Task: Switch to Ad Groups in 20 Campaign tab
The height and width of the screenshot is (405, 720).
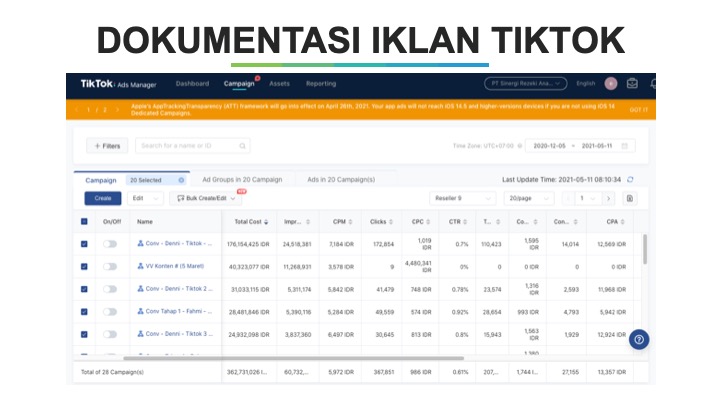Action: 242,180
